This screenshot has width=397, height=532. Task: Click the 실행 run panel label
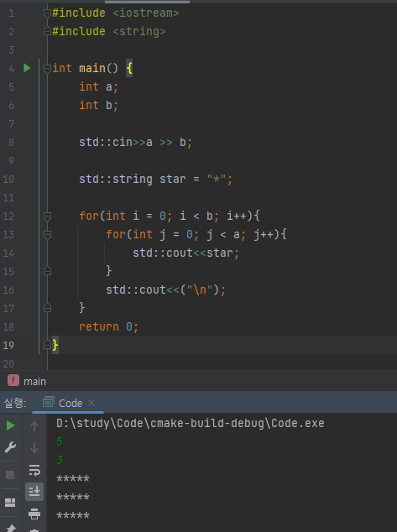(x=14, y=403)
